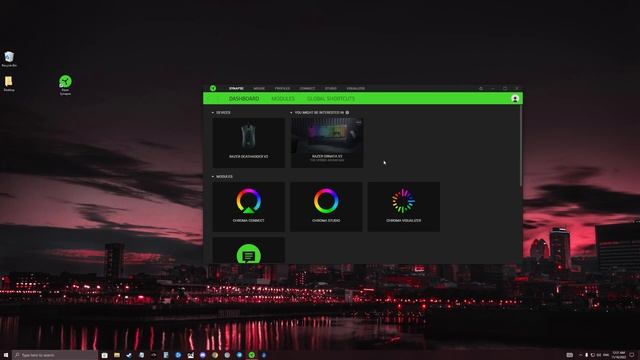Switch to the STUDIO tab

click(x=331, y=88)
